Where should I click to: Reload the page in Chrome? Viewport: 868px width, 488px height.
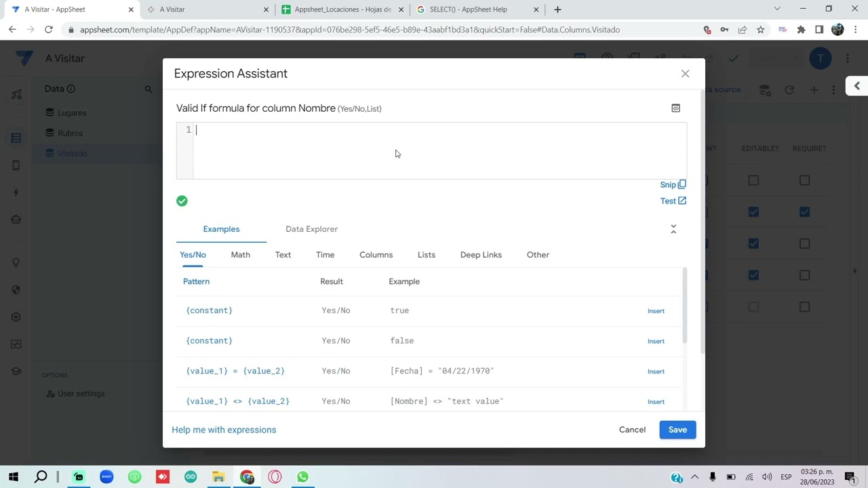click(x=49, y=30)
